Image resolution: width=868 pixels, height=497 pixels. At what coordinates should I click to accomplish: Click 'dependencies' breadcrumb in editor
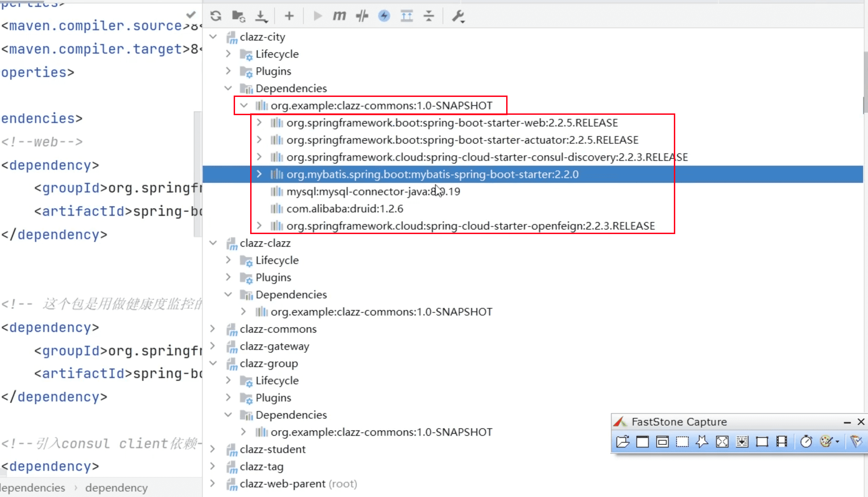(x=32, y=488)
